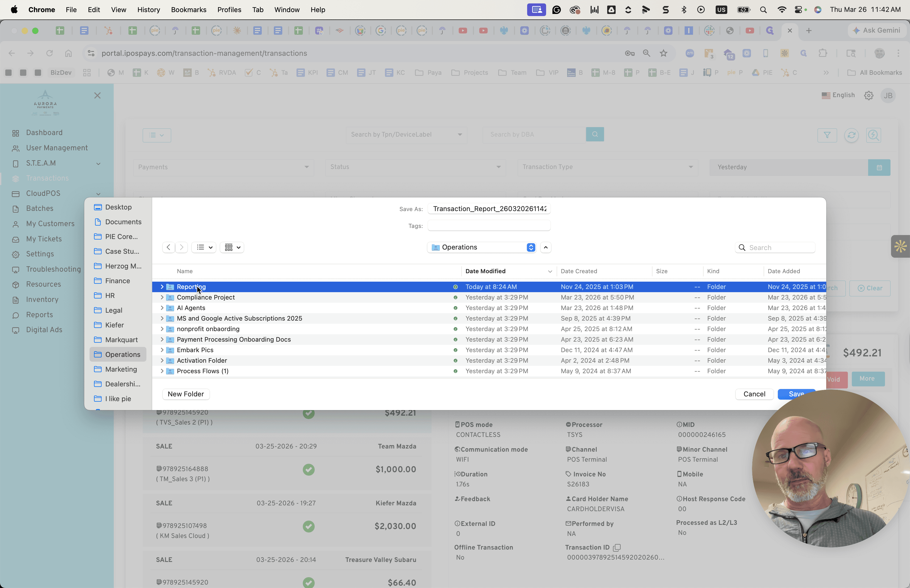
Task: Open Marketing folder in sidebar
Action: [x=118, y=369]
